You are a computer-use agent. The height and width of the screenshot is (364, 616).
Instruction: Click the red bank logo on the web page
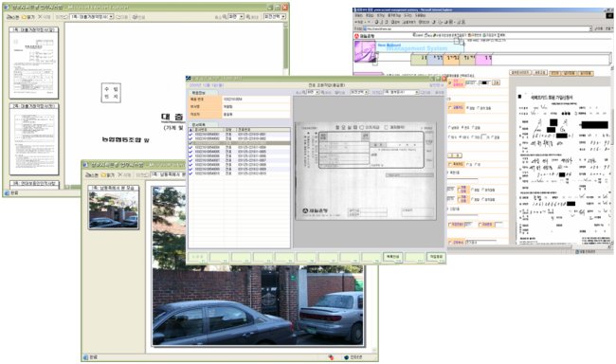coord(356,36)
